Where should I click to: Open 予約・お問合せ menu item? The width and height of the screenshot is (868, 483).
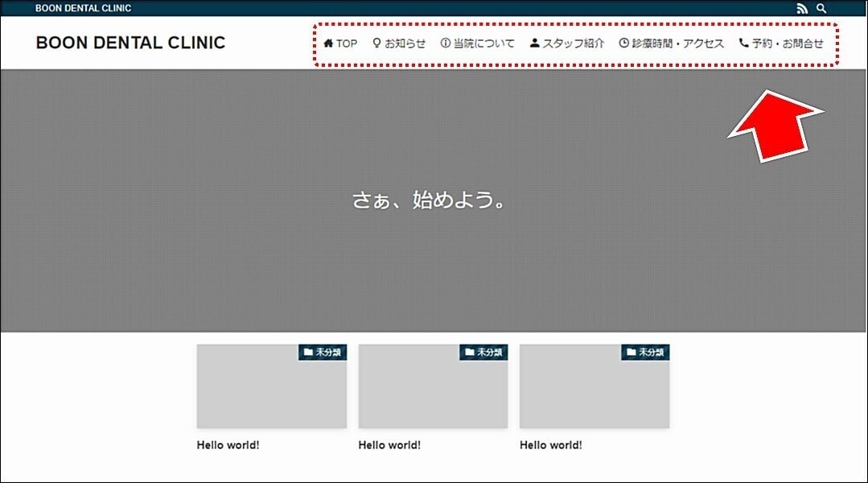[x=782, y=43]
